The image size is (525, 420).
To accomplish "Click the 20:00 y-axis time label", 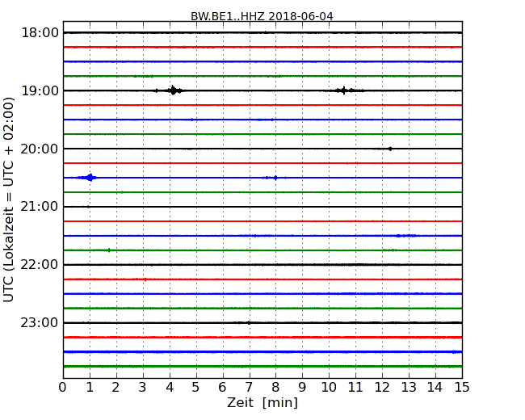I will click(40, 149).
